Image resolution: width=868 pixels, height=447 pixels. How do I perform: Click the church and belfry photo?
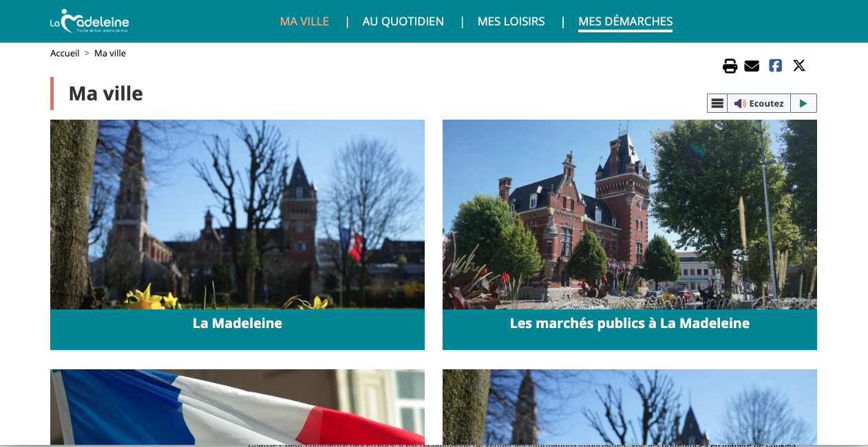[237, 215]
